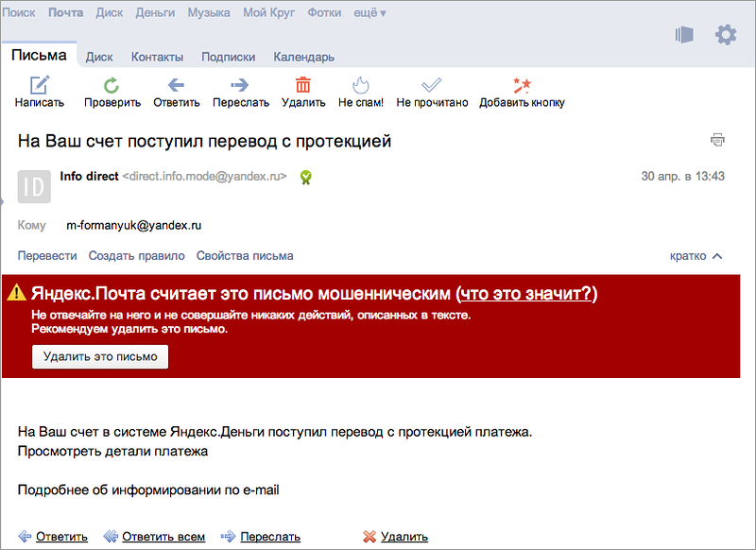Click the date 30 апр. в 13:43
Viewport: 756px width, 550px height.
pos(682,177)
